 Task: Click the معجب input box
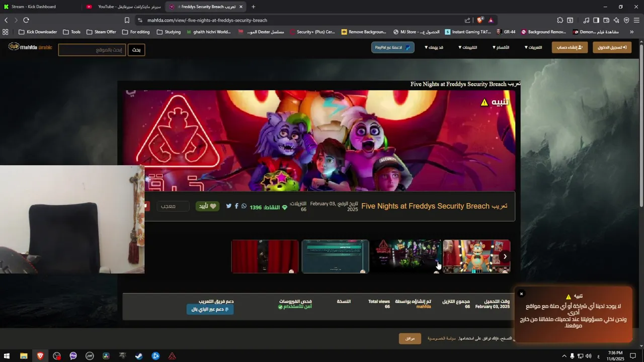tap(173, 206)
